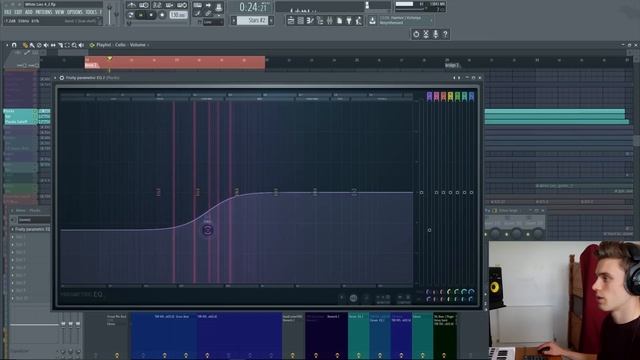Image resolution: width=640 pixels, height=360 pixels.
Task: Go to previous pattern with left arrow
Action: click(x=234, y=20)
